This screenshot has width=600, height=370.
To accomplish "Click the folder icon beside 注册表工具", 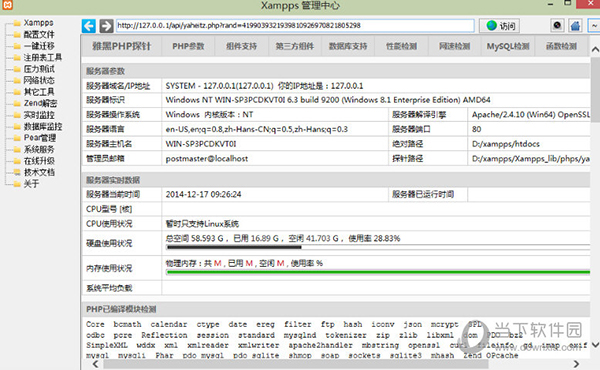I will [17, 58].
